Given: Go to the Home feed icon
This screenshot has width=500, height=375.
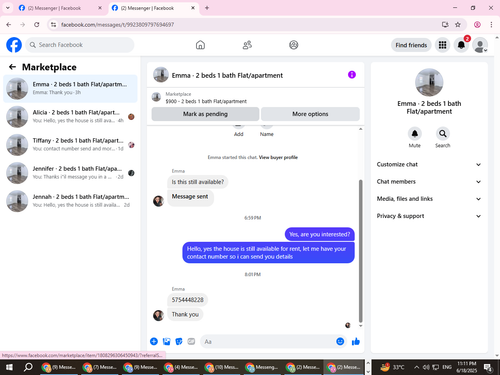Looking at the screenshot, I should pos(200,45).
